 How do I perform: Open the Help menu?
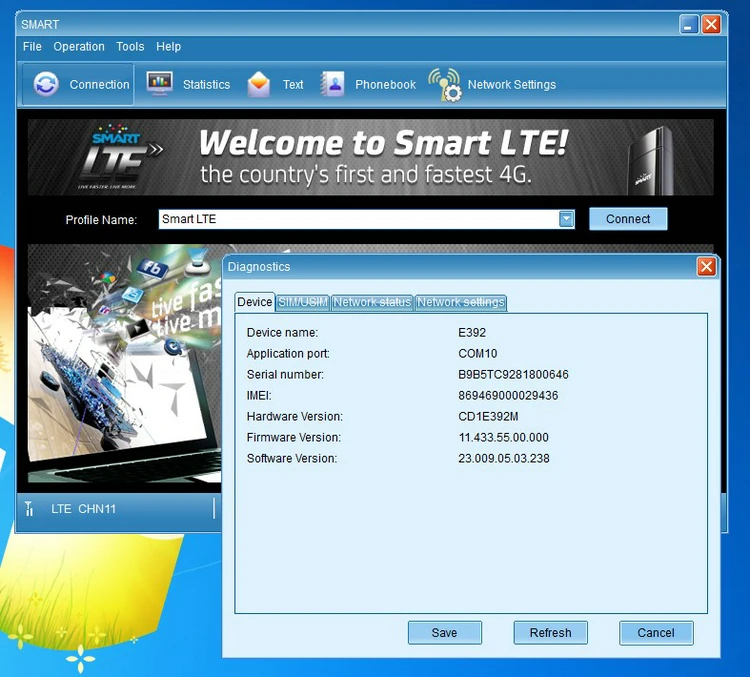168,46
